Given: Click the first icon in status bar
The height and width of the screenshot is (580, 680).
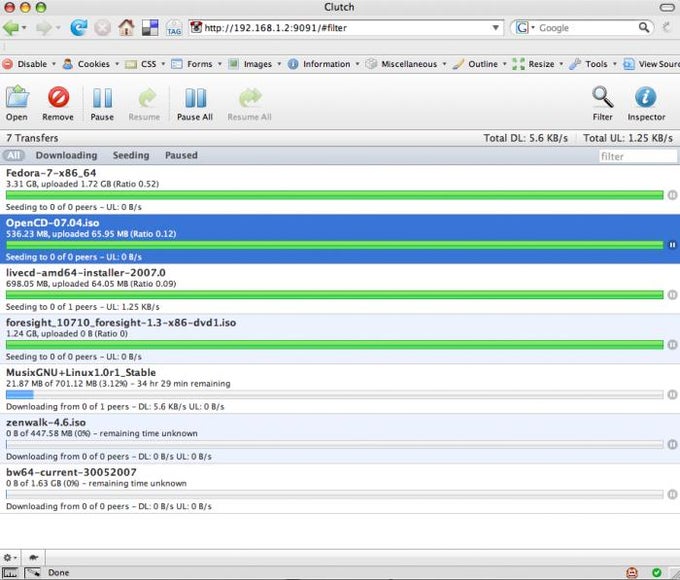Looking at the screenshot, I should [x=10, y=573].
